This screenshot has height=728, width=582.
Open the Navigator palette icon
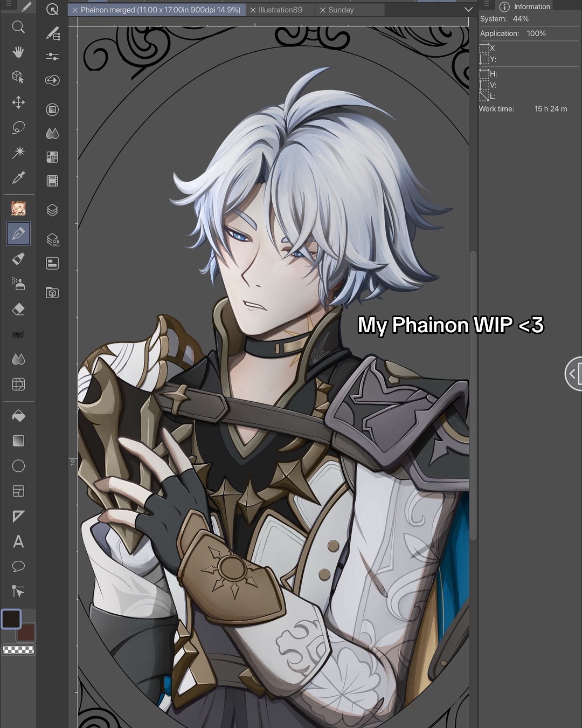[x=52, y=263]
